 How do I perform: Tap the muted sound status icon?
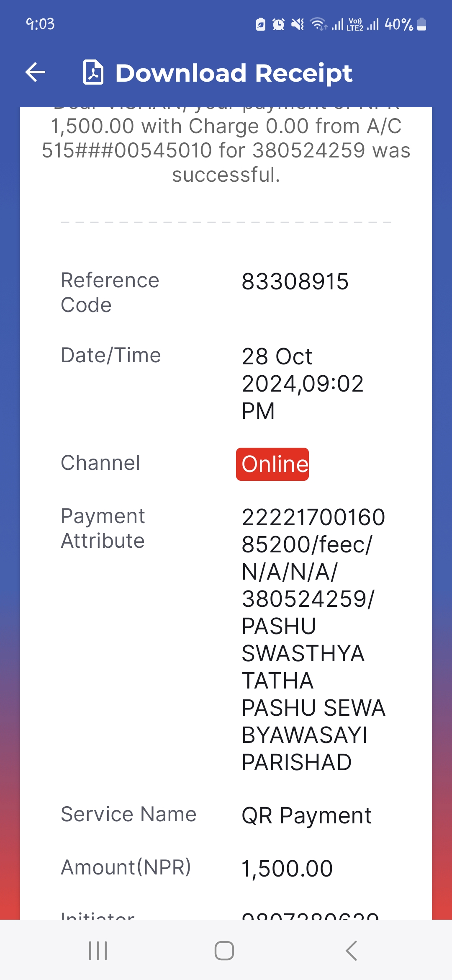(x=298, y=24)
